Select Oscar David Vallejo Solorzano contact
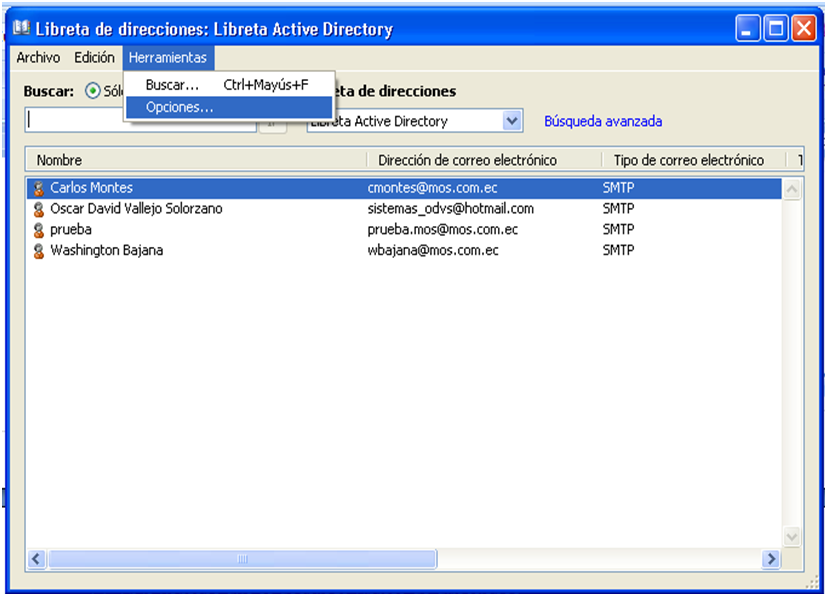 click(x=136, y=209)
